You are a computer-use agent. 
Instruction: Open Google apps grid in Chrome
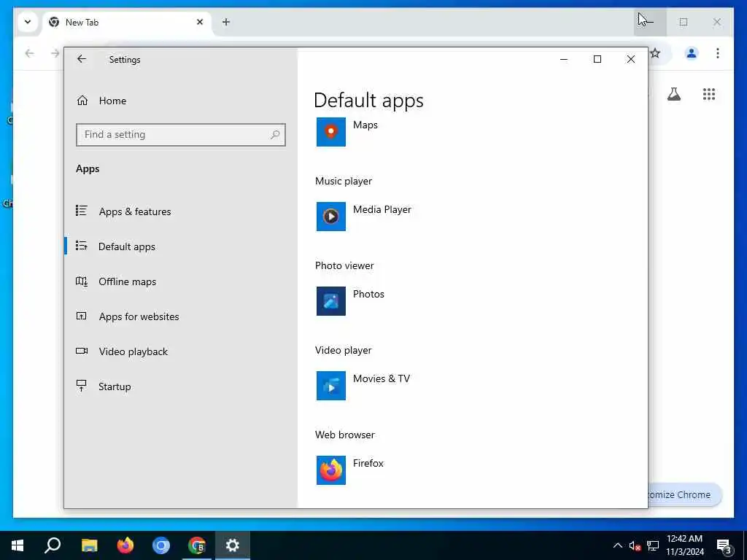(x=709, y=94)
